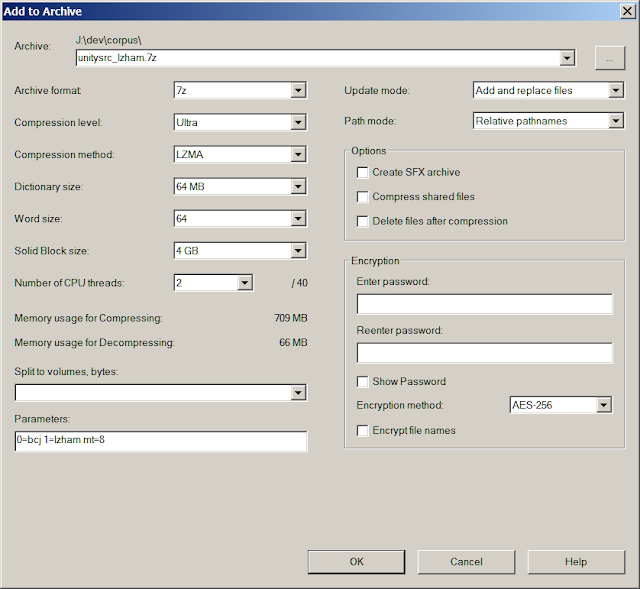
Task: Click the 709 MB compressing memory value
Action: [291, 318]
